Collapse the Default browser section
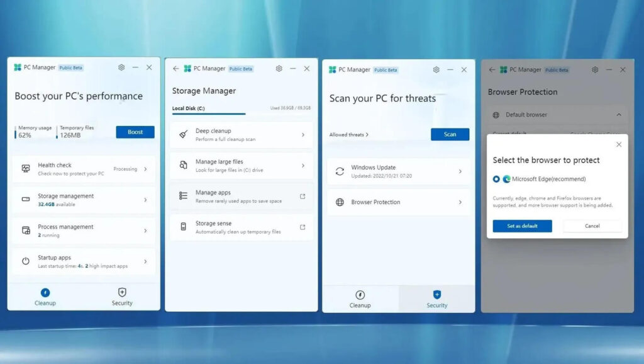 click(618, 115)
